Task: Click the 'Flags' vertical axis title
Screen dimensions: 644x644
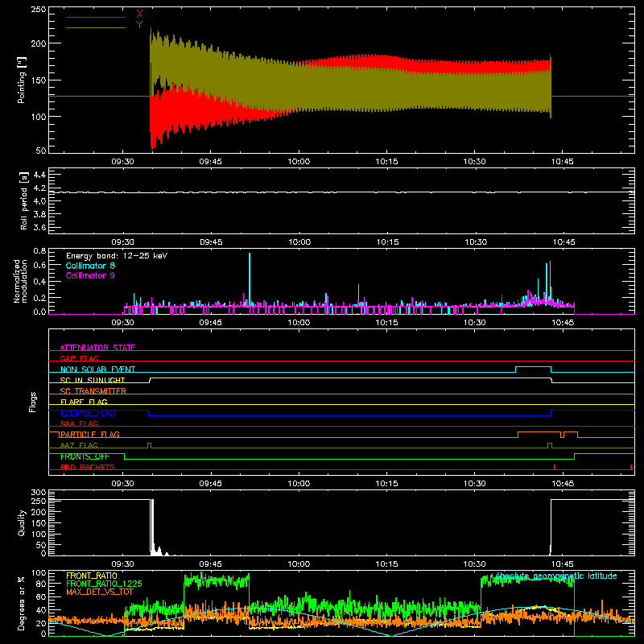Action: [x=32, y=402]
